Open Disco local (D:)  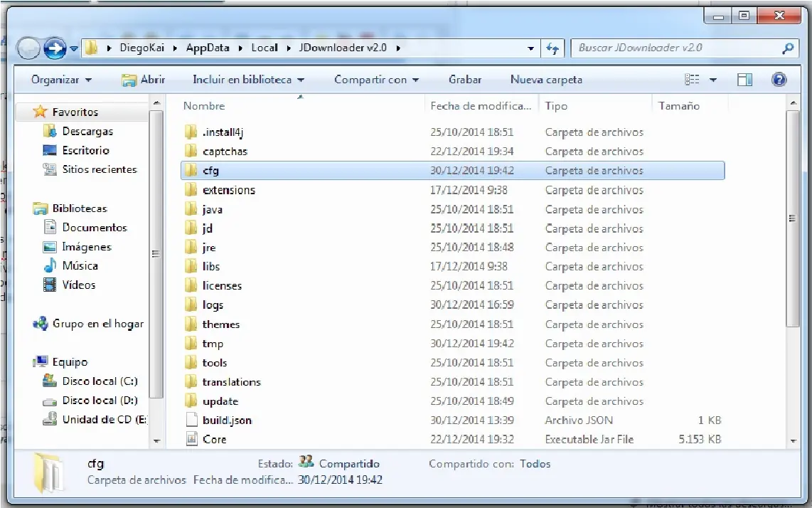(x=100, y=400)
